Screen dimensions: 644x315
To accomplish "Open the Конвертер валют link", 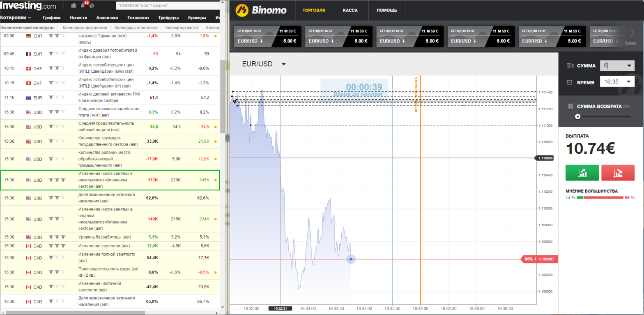I will click(x=182, y=28).
